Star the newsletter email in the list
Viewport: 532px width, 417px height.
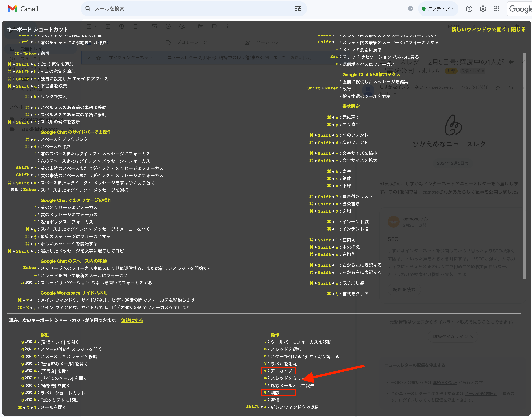(x=99, y=58)
